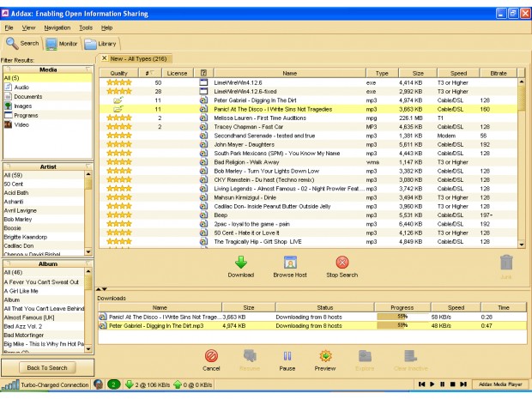Play in the Addax media player
532x399 pixels.
(432, 384)
